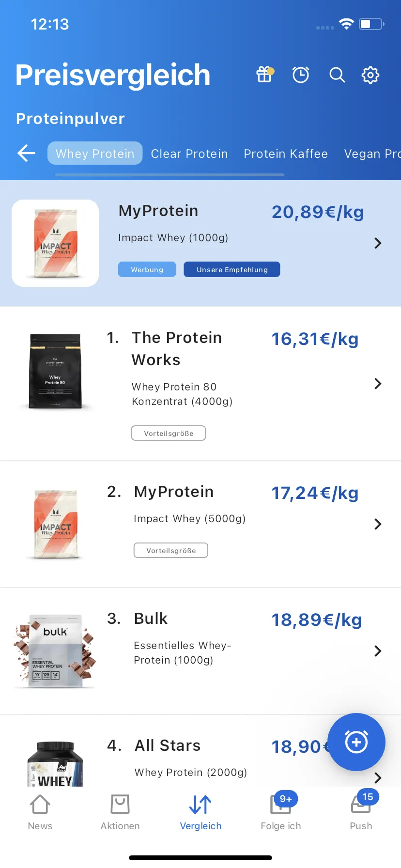The image size is (401, 868).
Task: Open the Folge ich tab
Action: click(x=281, y=812)
